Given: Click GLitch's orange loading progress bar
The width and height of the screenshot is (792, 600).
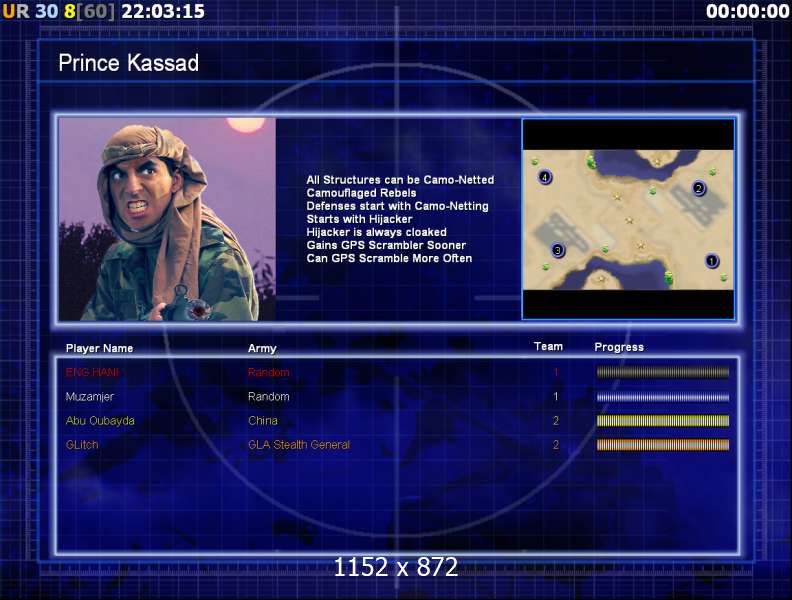Looking at the screenshot, I should [x=663, y=445].
